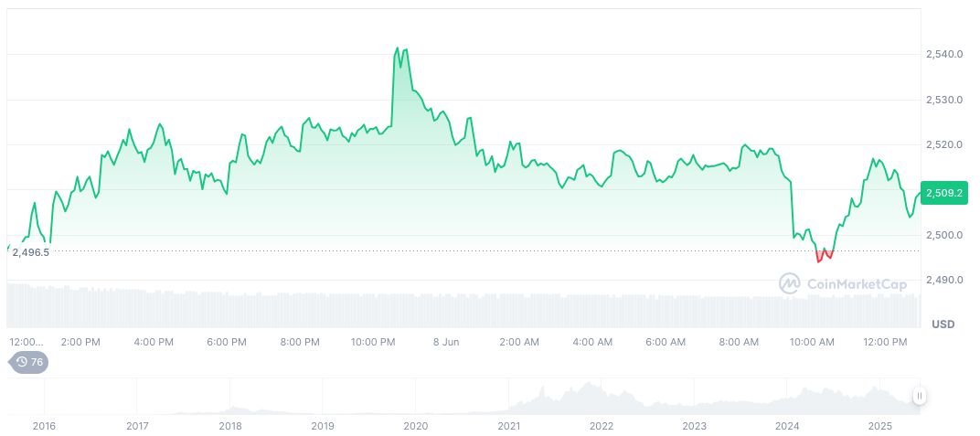Click the 2023 year marker in navigator
980x436 pixels.
[694, 426]
